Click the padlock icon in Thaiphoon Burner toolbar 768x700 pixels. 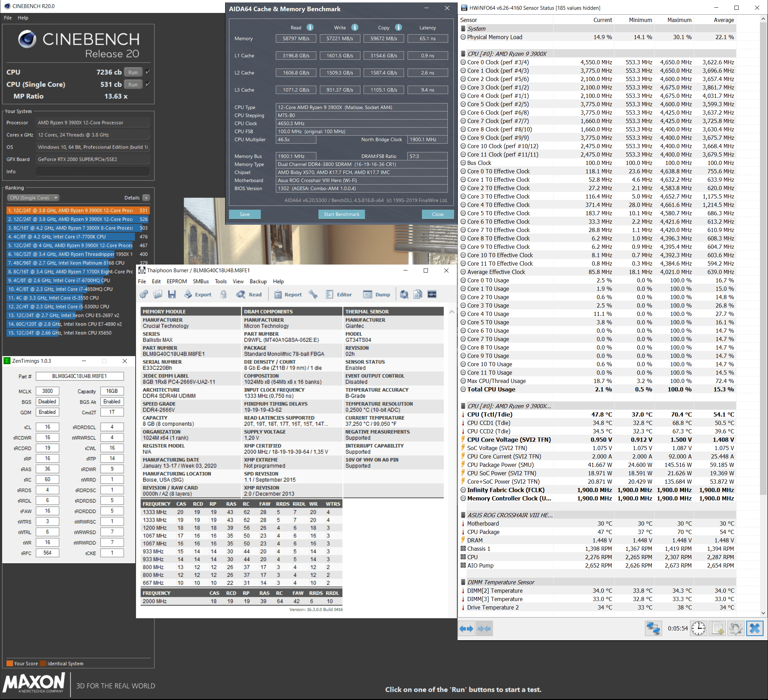[x=224, y=294]
